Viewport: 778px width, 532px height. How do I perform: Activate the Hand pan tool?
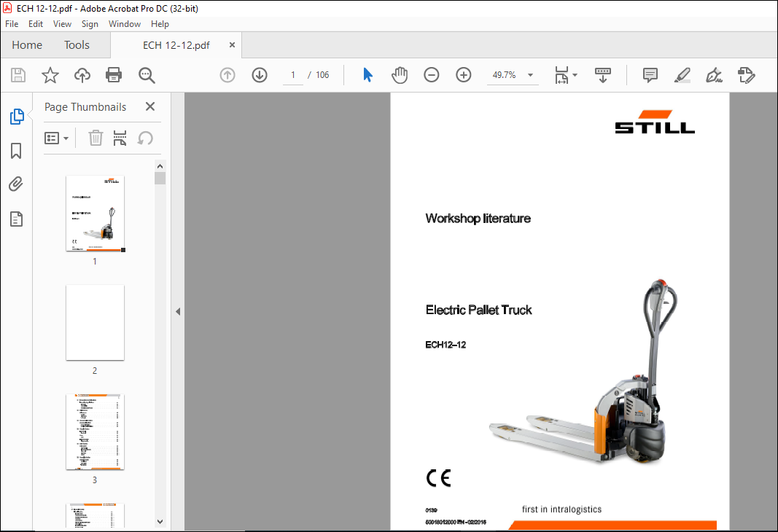[400, 75]
